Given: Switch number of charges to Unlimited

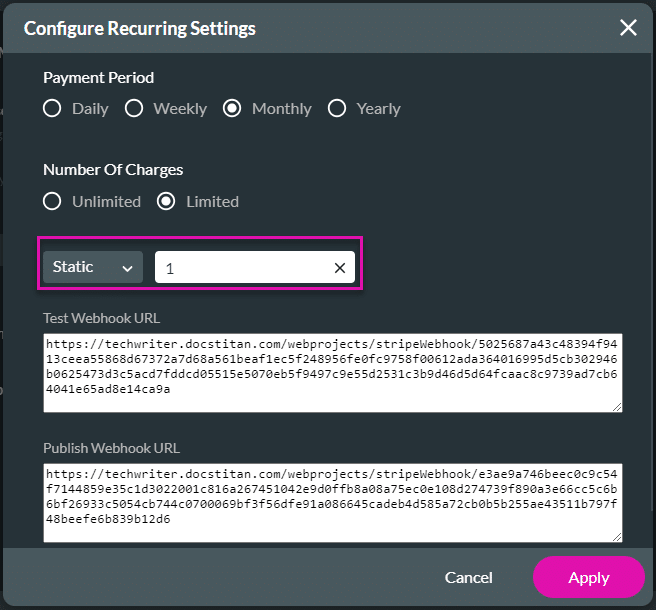Looking at the screenshot, I should [x=52, y=202].
